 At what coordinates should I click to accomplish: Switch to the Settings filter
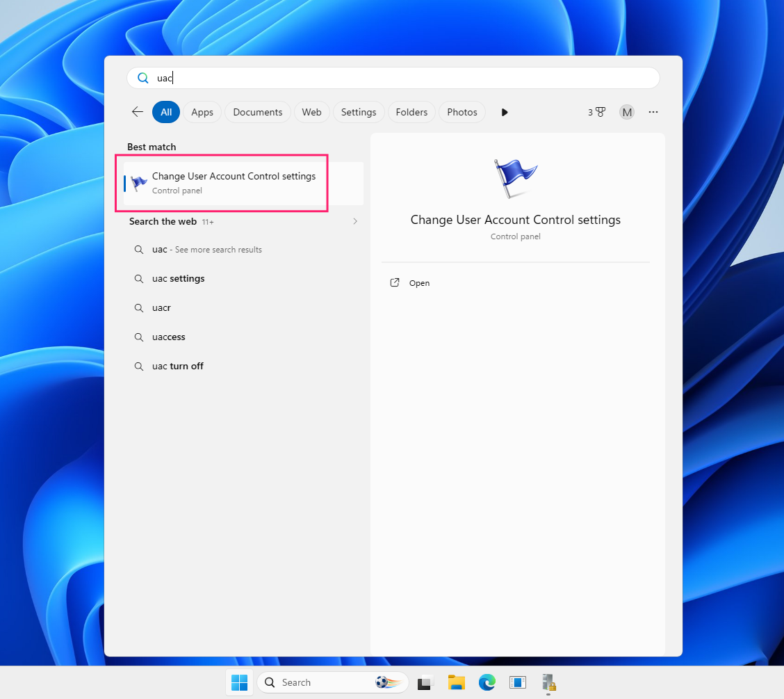(359, 112)
